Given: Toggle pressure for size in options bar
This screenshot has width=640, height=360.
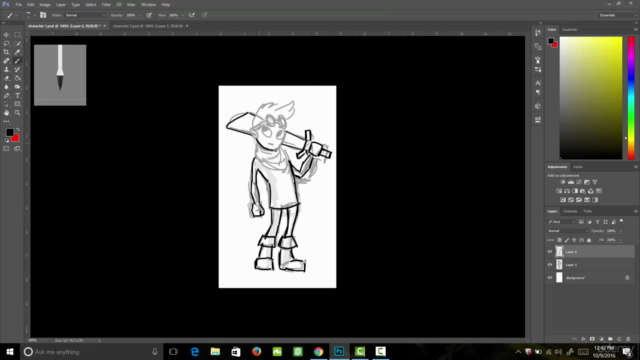Looking at the screenshot, I should pyautogui.click(x=204, y=15).
